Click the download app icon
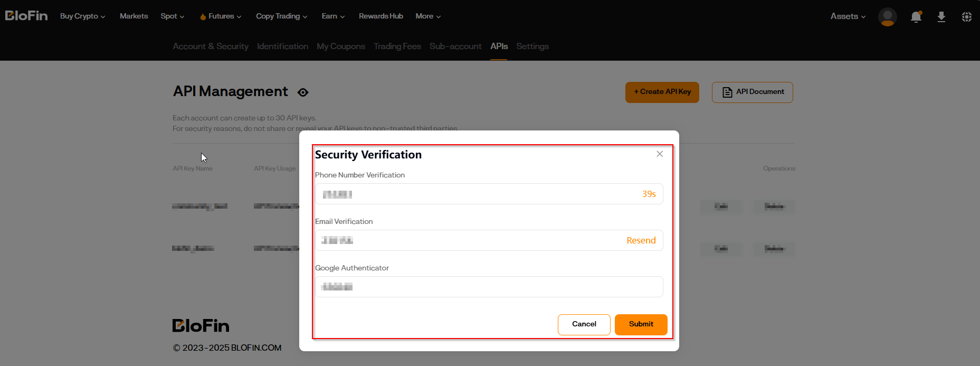The height and width of the screenshot is (366, 980). tap(941, 17)
